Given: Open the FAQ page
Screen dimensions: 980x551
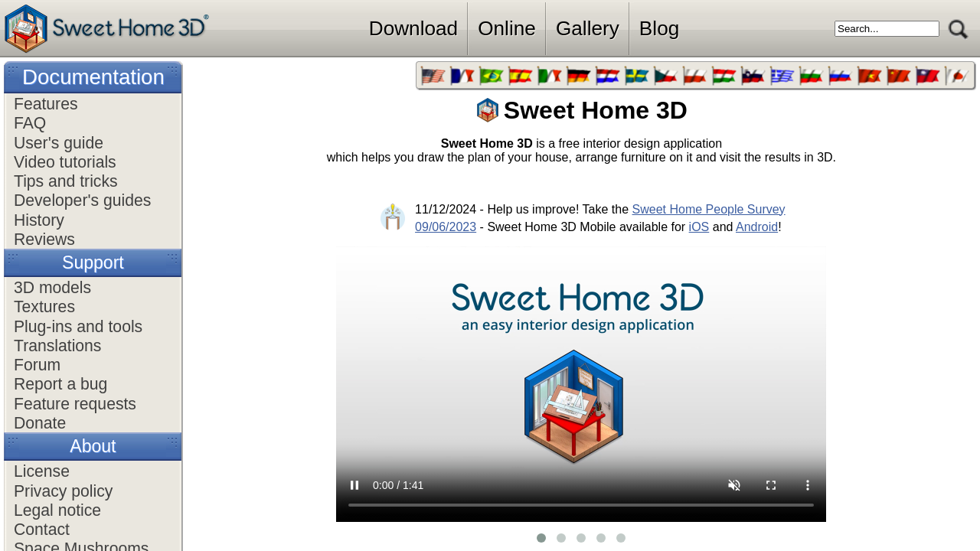Looking at the screenshot, I should [x=30, y=123].
